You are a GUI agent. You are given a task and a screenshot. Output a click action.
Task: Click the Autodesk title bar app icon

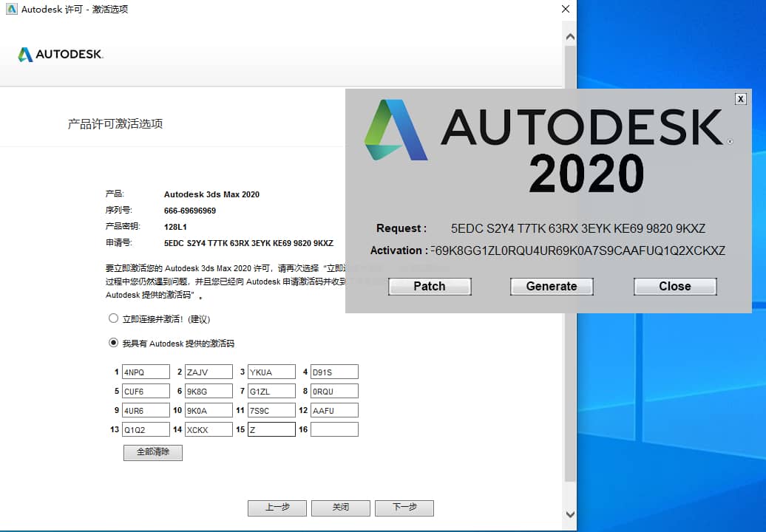click(11, 10)
